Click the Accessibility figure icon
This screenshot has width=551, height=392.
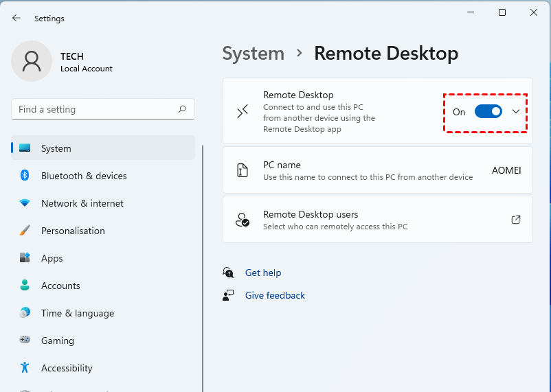(25, 367)
